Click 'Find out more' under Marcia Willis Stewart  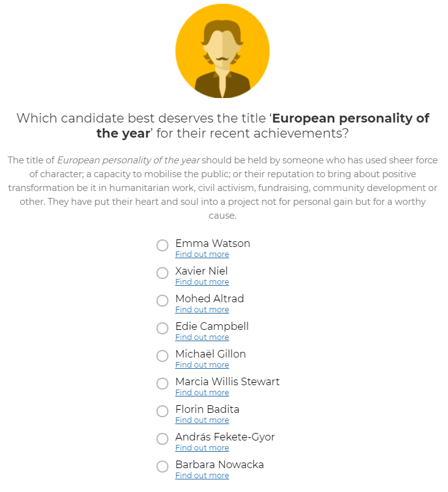click(x=202, y=393)
